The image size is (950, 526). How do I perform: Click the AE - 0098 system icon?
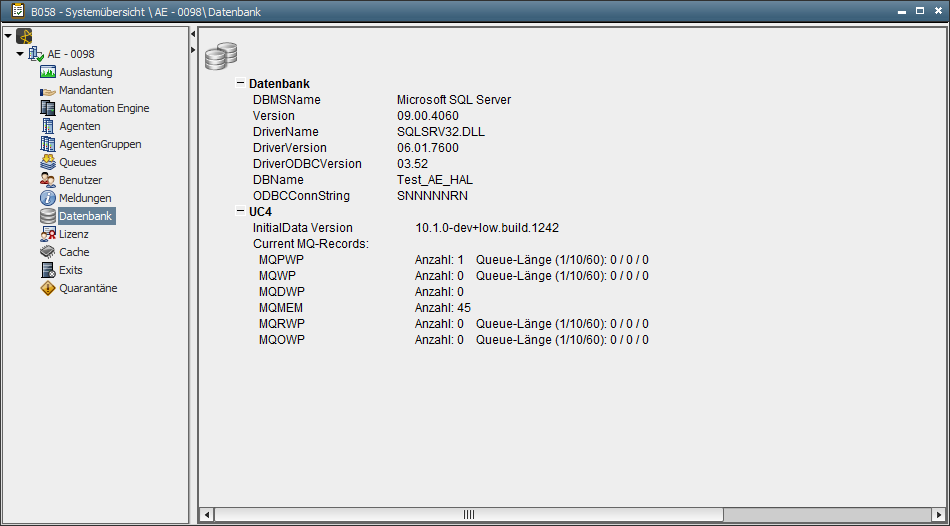coord(36,54)
